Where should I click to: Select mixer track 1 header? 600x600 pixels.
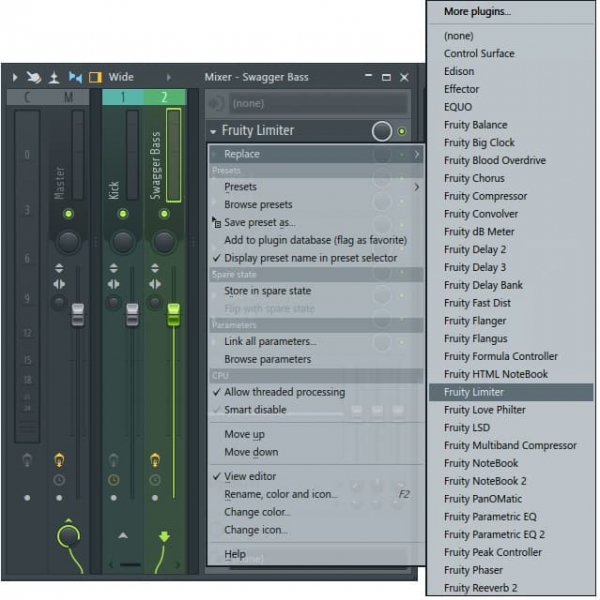point(123,97)
